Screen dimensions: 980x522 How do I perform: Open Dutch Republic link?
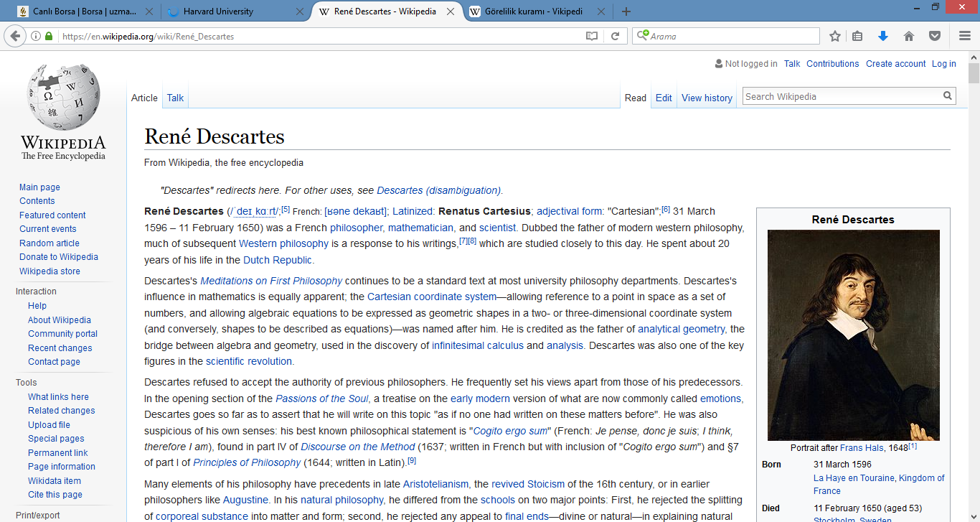pos(278,260)
